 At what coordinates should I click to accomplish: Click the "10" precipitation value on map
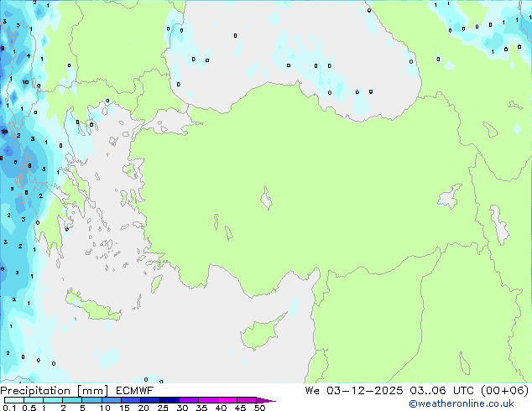click(25, 82)
